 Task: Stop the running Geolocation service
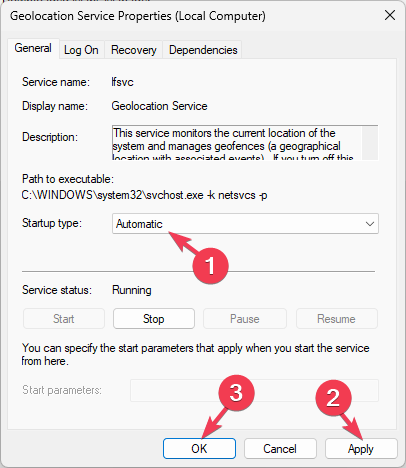click(154, 319)
